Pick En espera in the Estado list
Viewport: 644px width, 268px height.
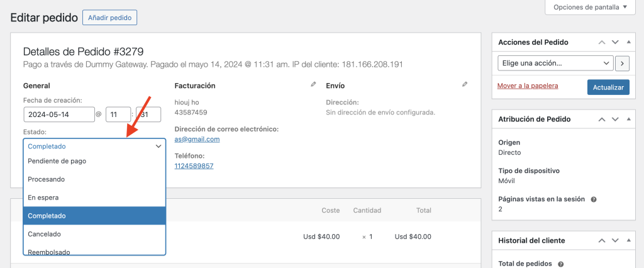[x=43, y=198]
